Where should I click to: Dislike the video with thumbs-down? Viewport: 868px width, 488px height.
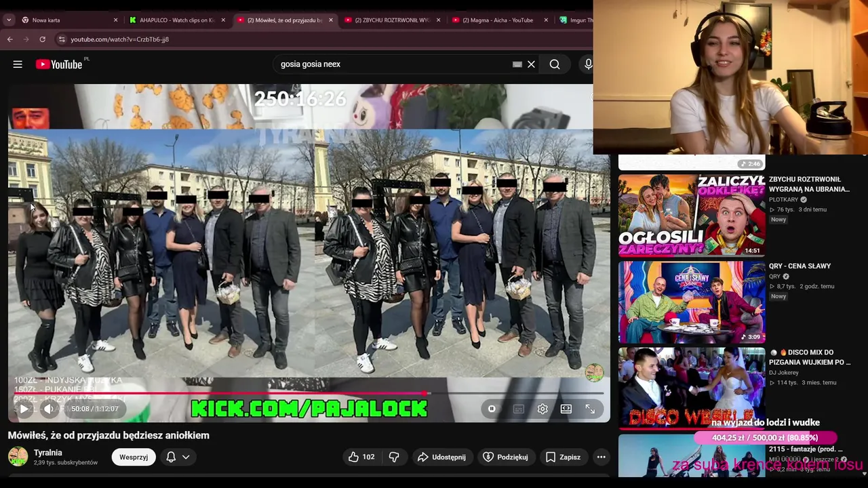tap(394, 457)
